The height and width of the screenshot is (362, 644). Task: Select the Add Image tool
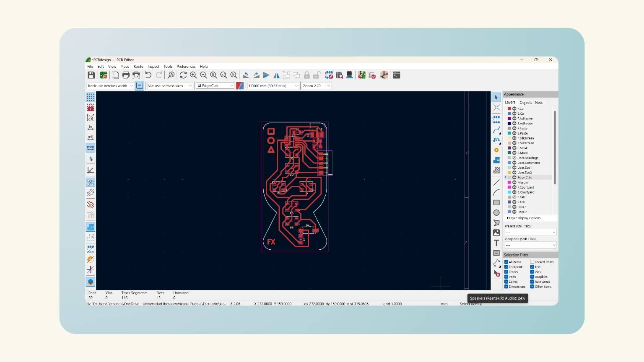click(x=496, y=233)
